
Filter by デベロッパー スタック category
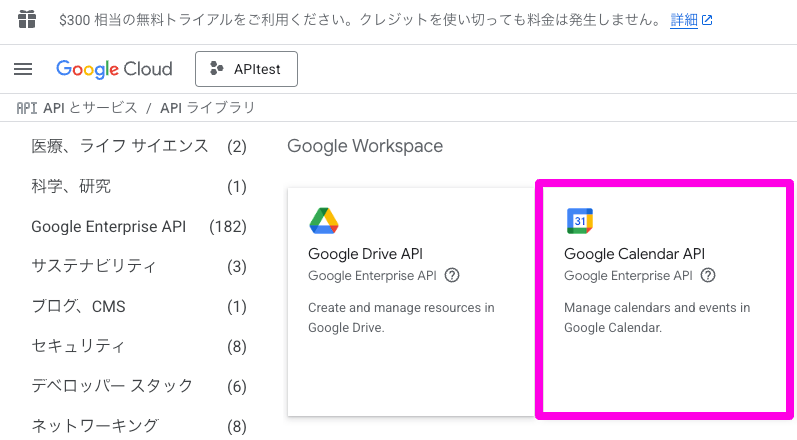click(x=139, y=386)
